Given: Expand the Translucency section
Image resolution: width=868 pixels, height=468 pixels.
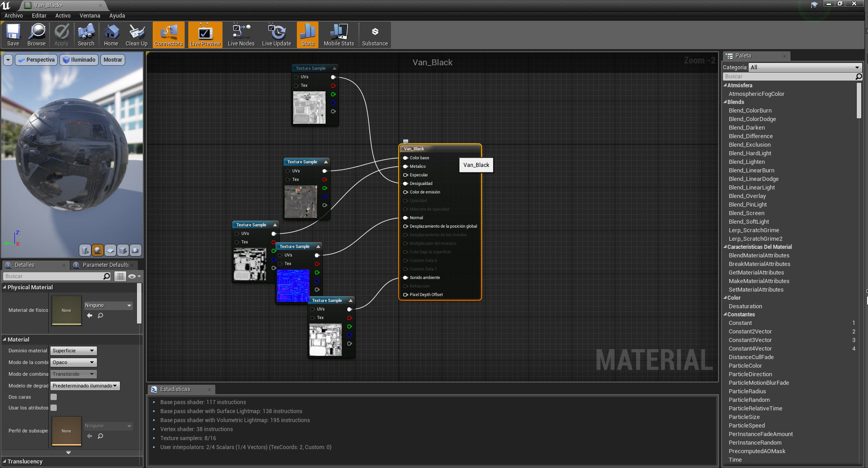Looking at the screenshot, I should click(x=5, y=461).
